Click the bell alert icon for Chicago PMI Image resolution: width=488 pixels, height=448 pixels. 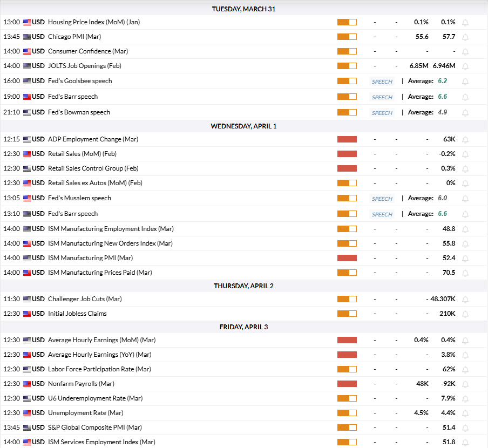pyautogui.click(x=465, y=37)
